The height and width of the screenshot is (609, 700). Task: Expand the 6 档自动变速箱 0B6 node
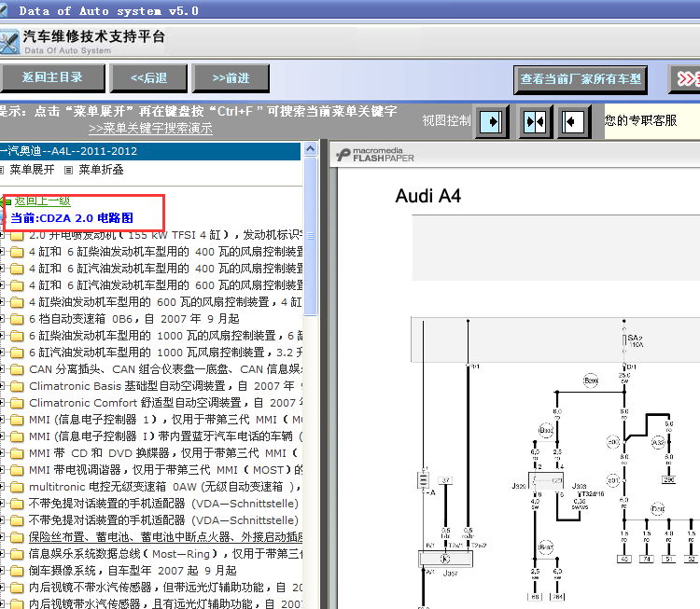point(2,319)
